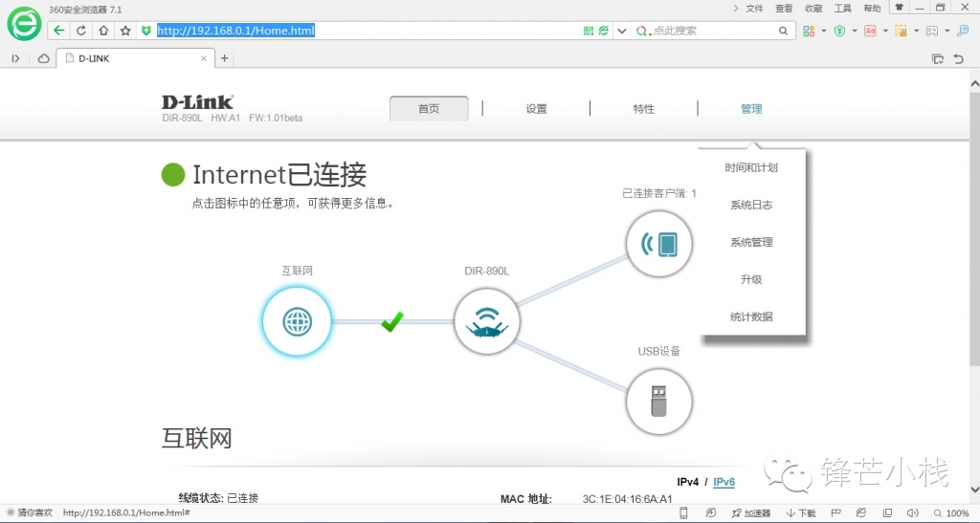Click the tab list windows icon
This screenshot has width=980, height=523.
[938, 58]
